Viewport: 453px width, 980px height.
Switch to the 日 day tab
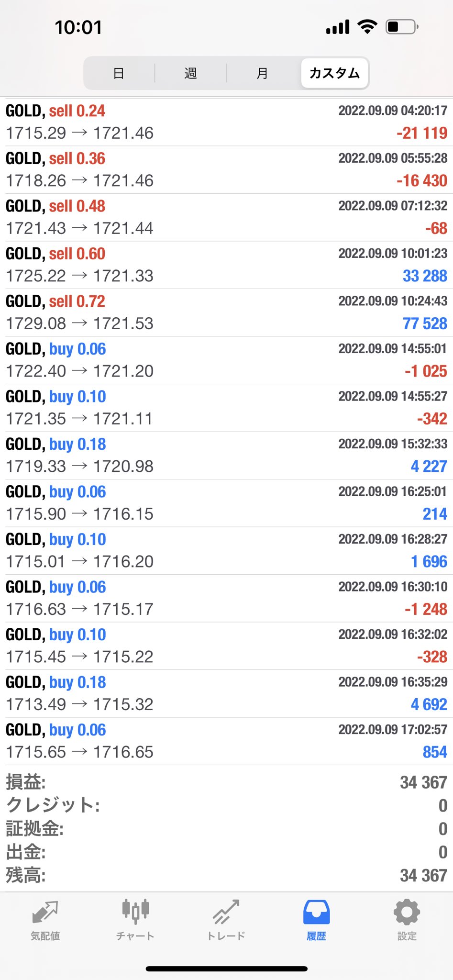point(119,73)
